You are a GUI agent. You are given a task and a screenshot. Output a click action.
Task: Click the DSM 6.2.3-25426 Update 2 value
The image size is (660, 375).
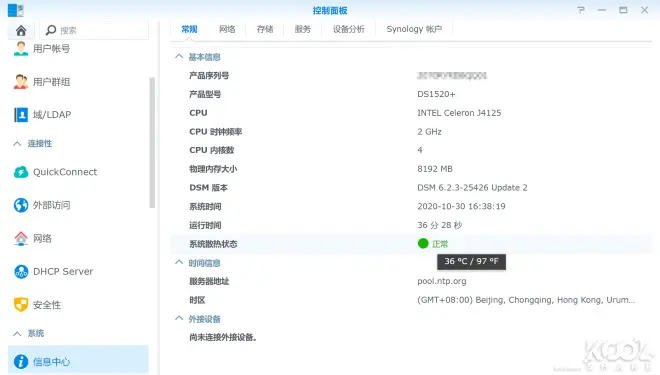[x=472, y=188]
